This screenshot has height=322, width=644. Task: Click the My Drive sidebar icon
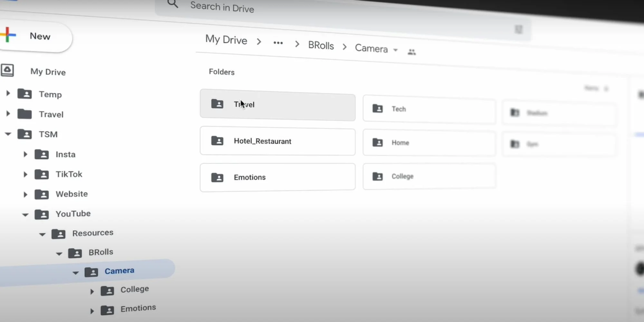[7, 70]
